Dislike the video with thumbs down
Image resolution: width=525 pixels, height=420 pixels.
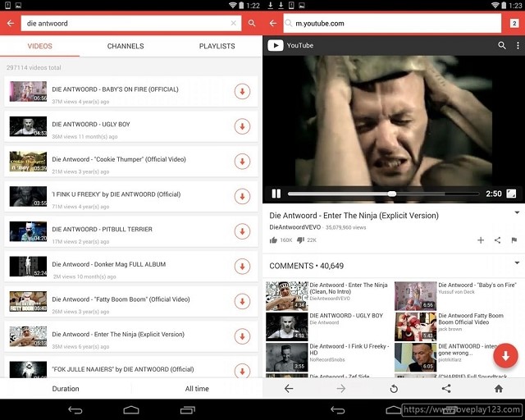(300, 240)
